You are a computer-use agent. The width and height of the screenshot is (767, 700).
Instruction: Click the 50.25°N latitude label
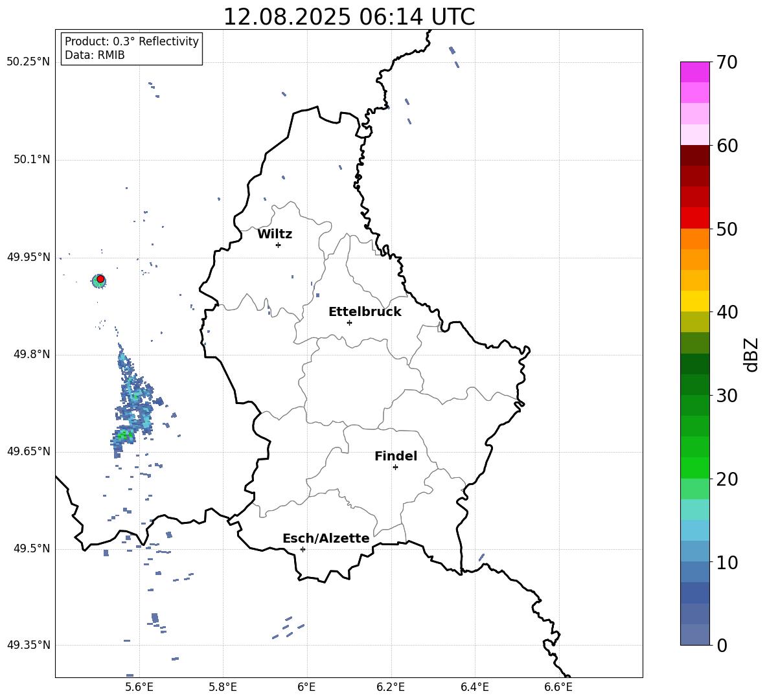pos(29,62)
